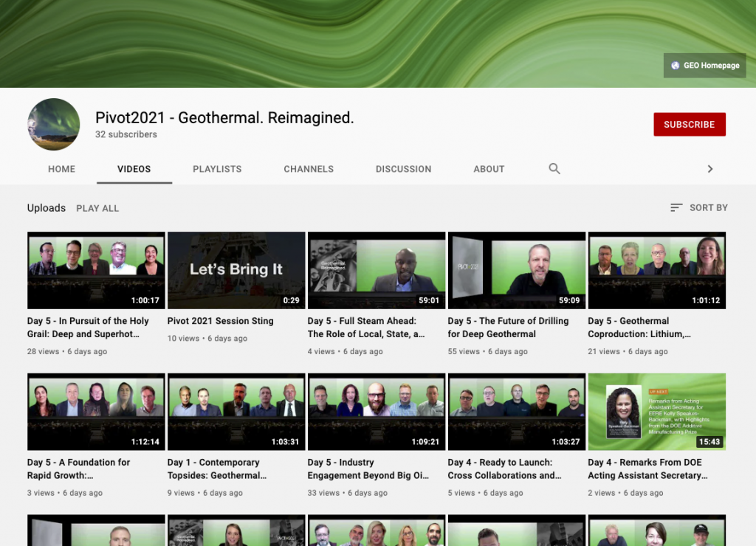The width and height of the screenshot is (756, 546).
Task: Click the globe icon on GEO Homepage
Action: 675,66
